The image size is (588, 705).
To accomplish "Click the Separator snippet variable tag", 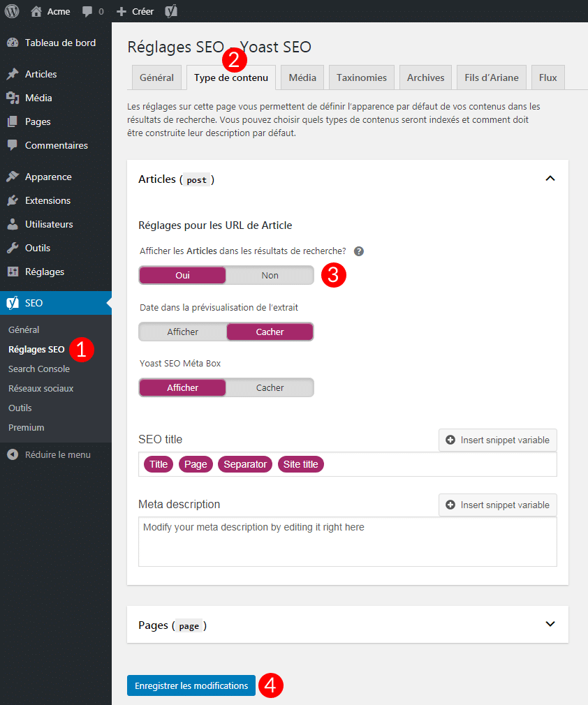I will coord(245,464).
